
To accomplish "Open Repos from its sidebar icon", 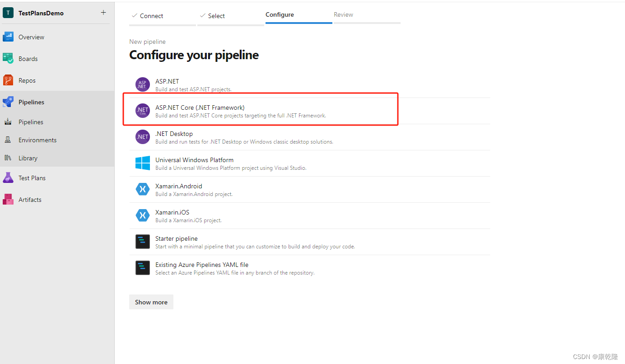I will coord(8,80).
